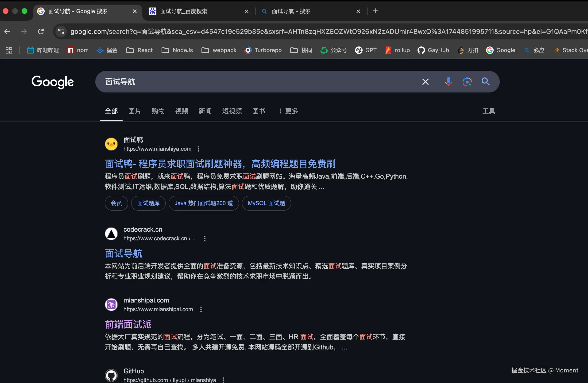Open a new browser tab

375,11
